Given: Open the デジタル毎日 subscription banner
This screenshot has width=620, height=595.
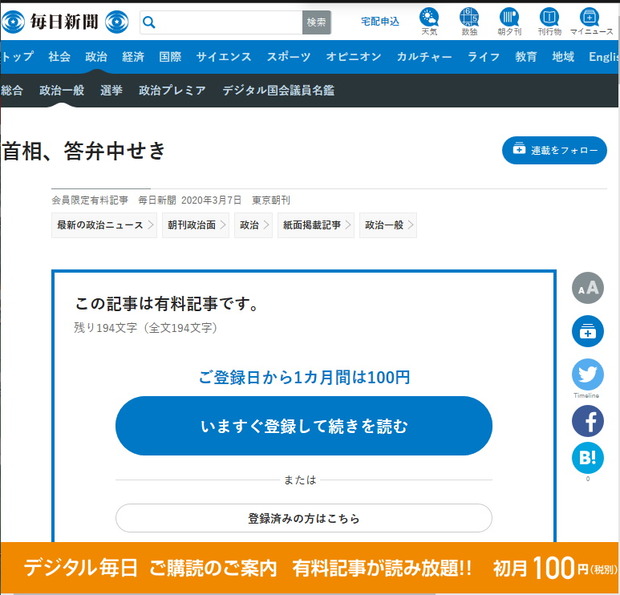Looking at the screenshot, I should (x=310, y=568).
